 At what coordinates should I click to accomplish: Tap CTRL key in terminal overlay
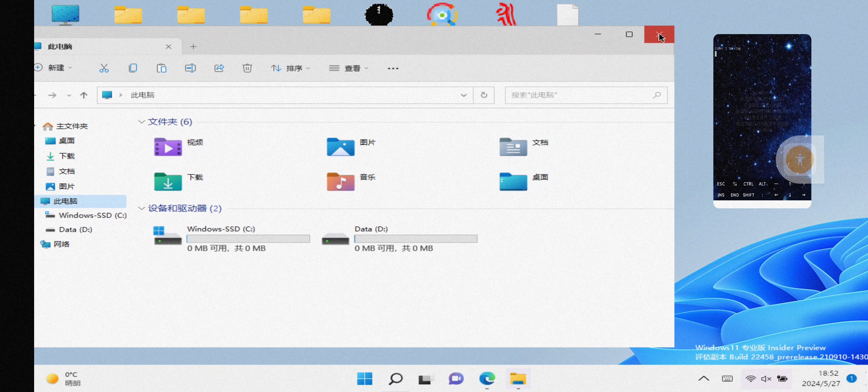point(748,184)
